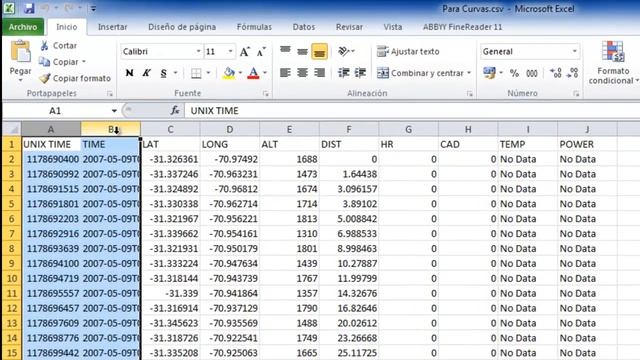Open the underline style dropdown arrow
Image resolution: width=640 pixels, height=360 pixels.
tap(176, 73)
